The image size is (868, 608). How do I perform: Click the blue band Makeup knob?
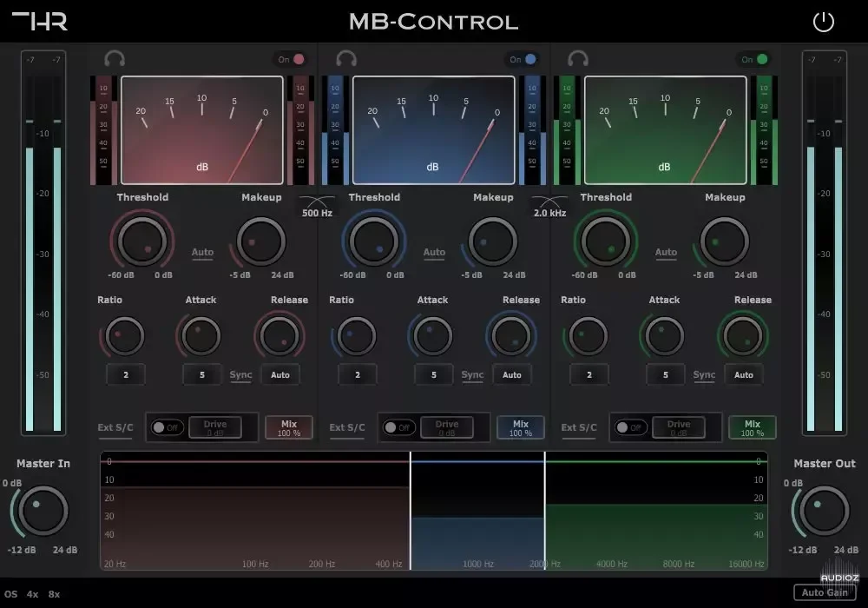pyautogui.click(x=493, y=241)
